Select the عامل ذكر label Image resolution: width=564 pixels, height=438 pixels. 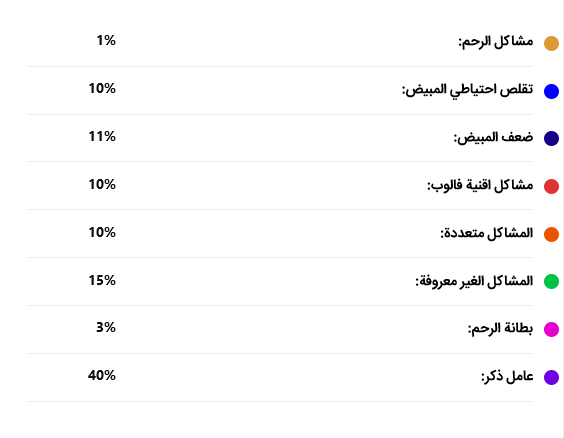click(507, 377)
